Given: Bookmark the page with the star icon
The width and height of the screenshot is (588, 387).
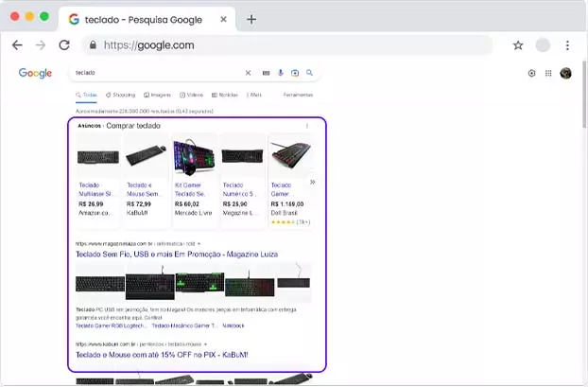Looking at the screenshot, I should click(518, 45).
